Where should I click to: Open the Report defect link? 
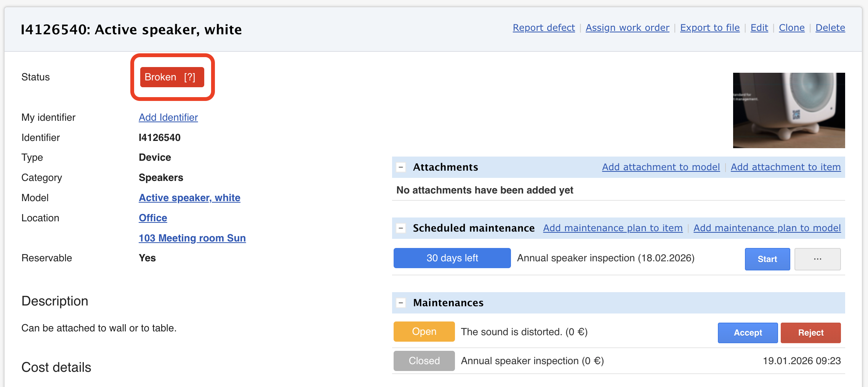click(544, 28)
